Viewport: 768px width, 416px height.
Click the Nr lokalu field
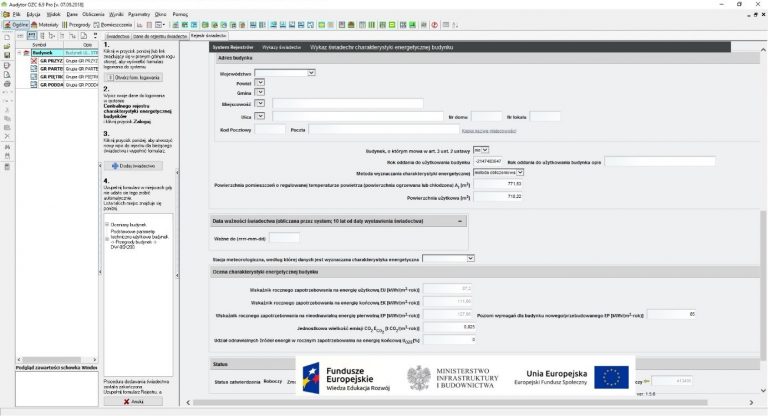pos(545,117)
